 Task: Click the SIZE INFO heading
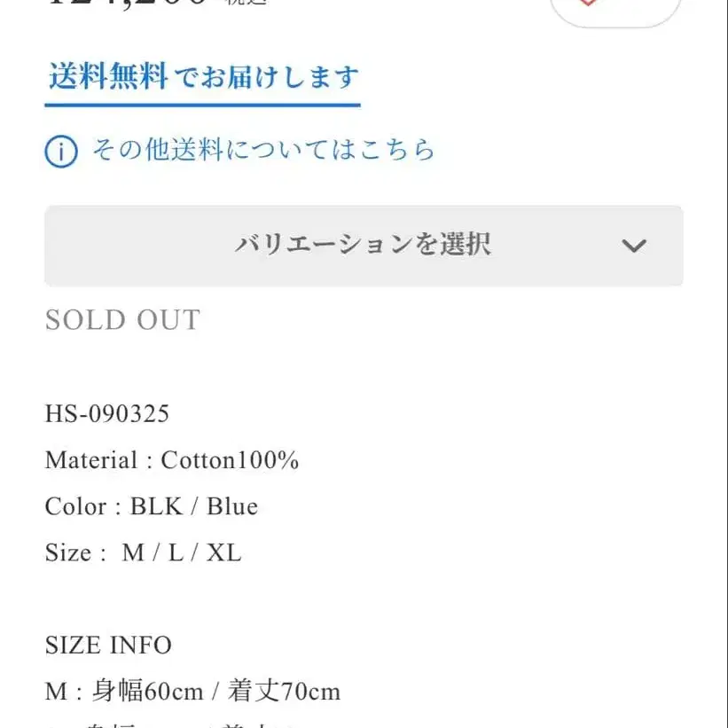tap(108, 645)
